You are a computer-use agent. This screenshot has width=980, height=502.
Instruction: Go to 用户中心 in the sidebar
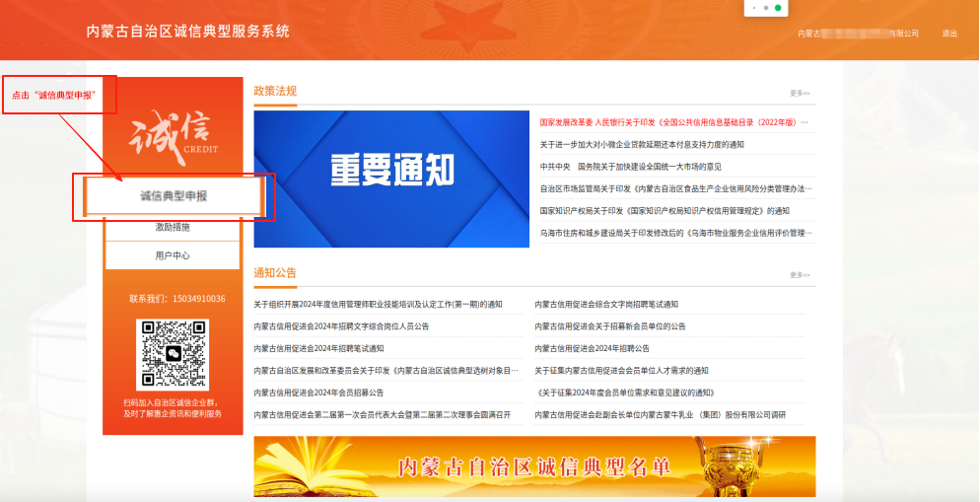173,255
